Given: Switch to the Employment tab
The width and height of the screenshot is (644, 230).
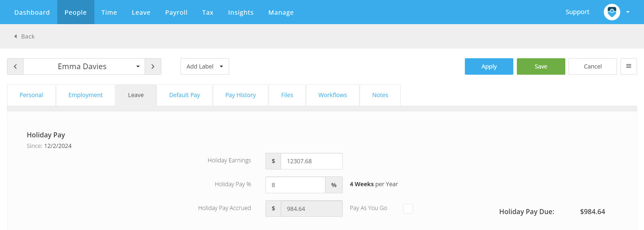Looking at the screenshot, I should 85,95.
